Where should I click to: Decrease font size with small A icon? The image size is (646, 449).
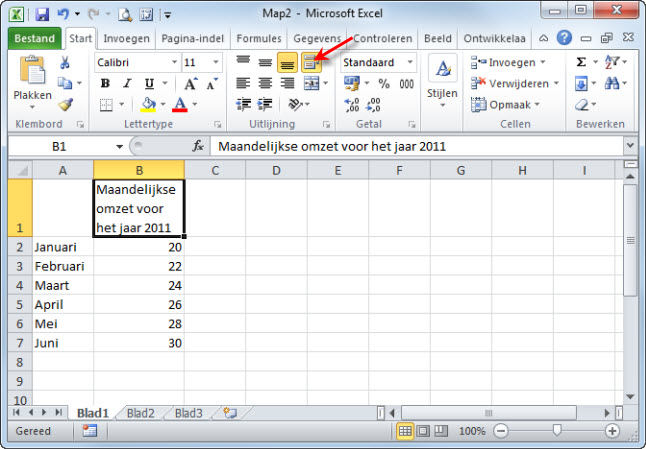(212, 84)
